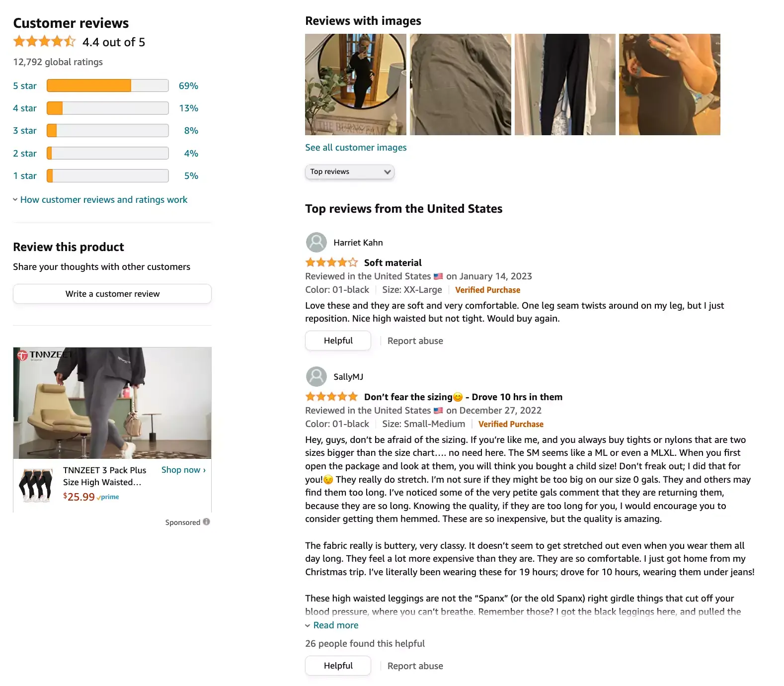
Task: Mark Harriet Kahn's review as Helpful
Action: [338, 340]
